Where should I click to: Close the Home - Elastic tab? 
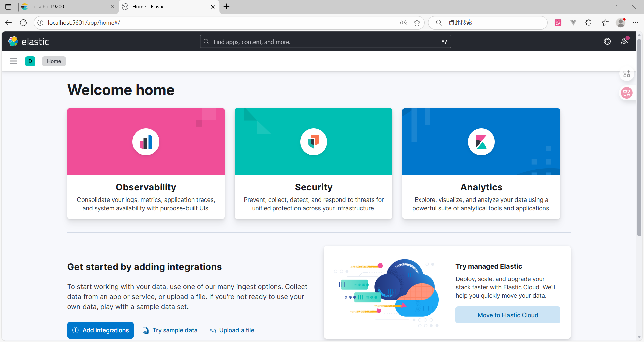click(x=213, y=7)
